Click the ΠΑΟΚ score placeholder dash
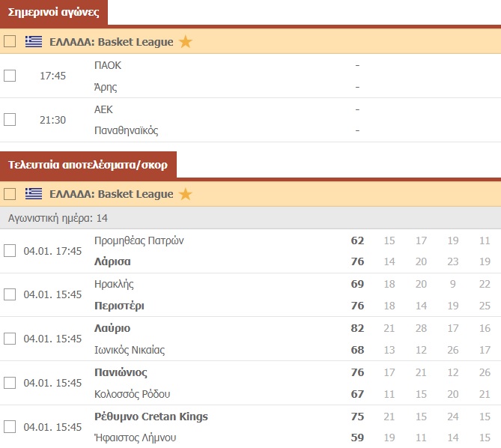 point(357,65)
